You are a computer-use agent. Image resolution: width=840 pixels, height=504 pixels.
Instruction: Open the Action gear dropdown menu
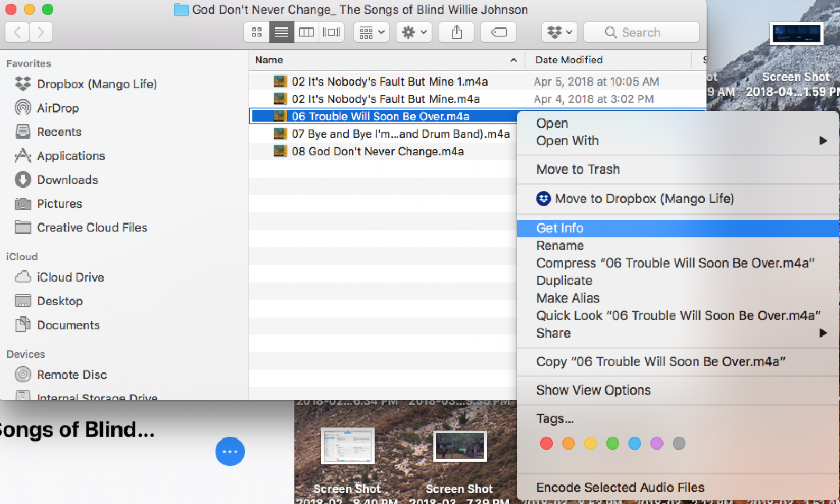(x=414, y=32)
